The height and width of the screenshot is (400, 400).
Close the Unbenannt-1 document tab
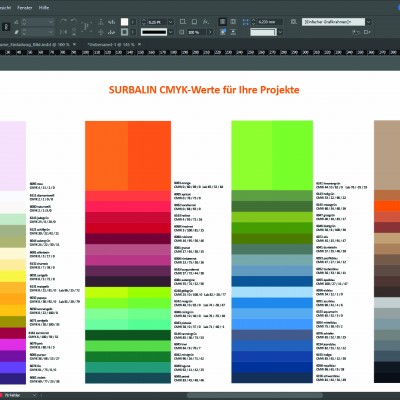[139, 44]
